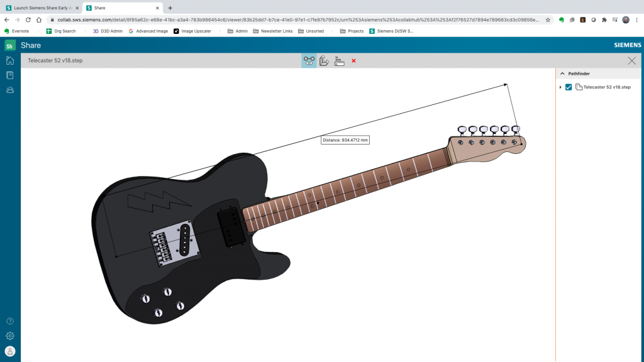Switch to the Share browser tab
This screenshot has height=362, width=644.
(123, 8)
